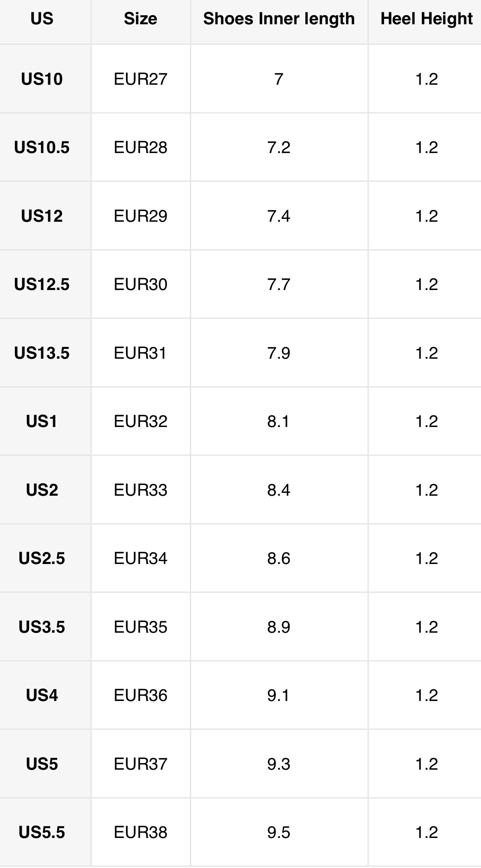Viewport: 481px width, 868px height.
Task: Select the Shoes Inner length header
Action: point(279,19)
